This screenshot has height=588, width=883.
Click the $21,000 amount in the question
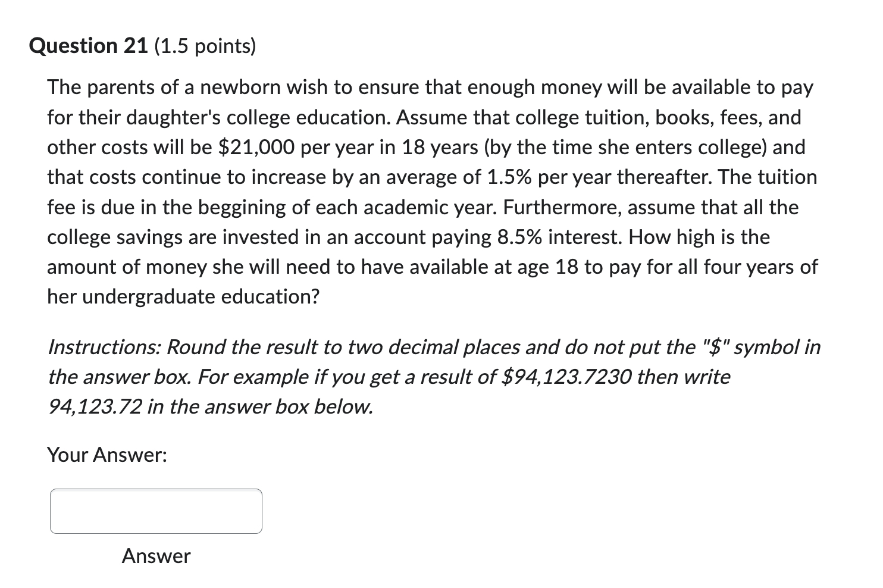coord(256,148)
